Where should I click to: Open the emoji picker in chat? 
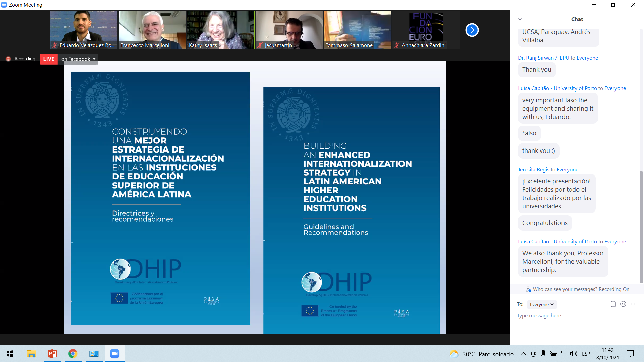[623, 304]
